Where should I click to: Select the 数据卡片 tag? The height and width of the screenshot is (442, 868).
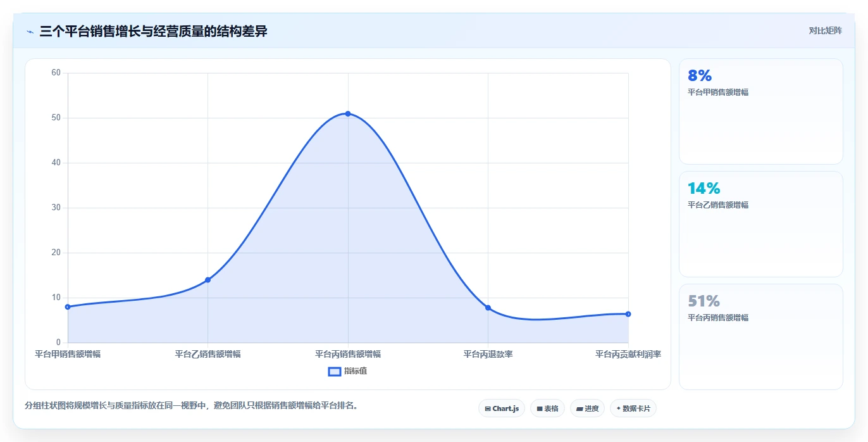click(x=633, y=408)
